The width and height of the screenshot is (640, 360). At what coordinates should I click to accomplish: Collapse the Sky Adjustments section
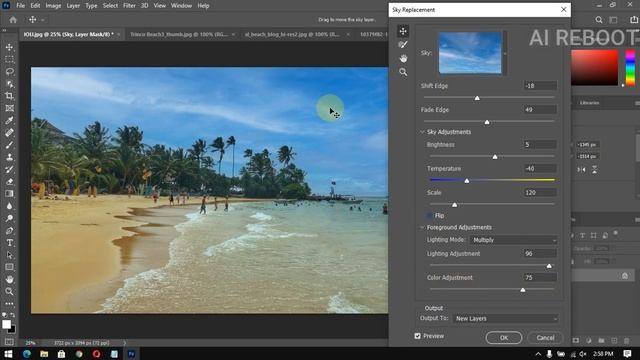(x=422, y=132)
